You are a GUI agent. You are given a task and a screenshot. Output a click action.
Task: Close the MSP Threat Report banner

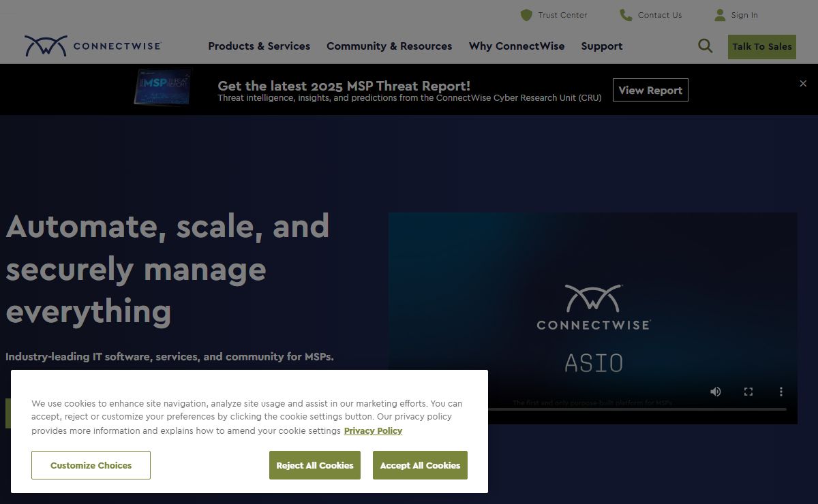(803, 83)
